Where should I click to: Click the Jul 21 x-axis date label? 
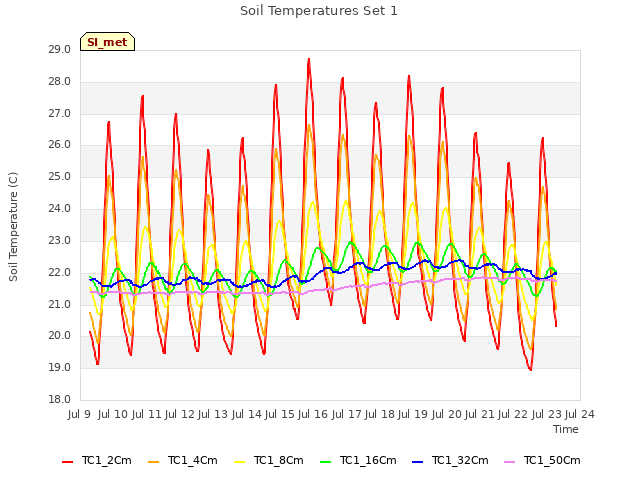click(479, 414)
